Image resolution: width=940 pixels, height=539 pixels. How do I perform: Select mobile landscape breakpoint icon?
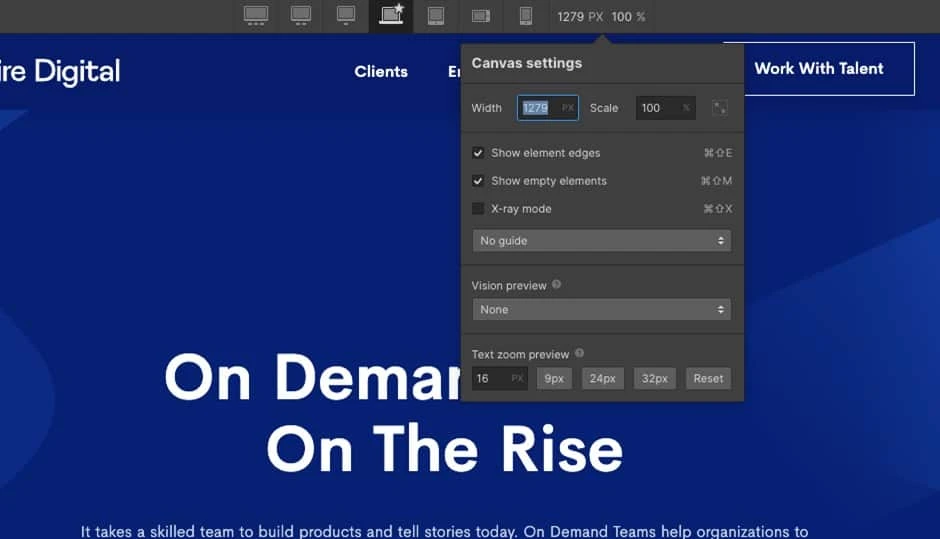(481, 16)
